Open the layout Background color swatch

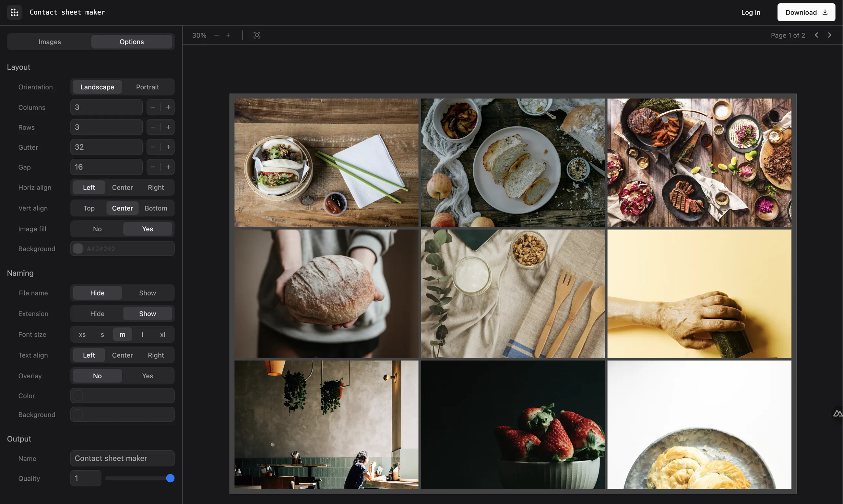pos(78,249)
